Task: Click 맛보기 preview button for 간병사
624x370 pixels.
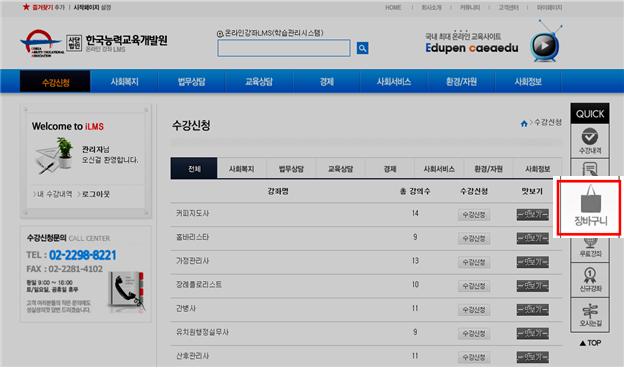Action: (532, 310)
